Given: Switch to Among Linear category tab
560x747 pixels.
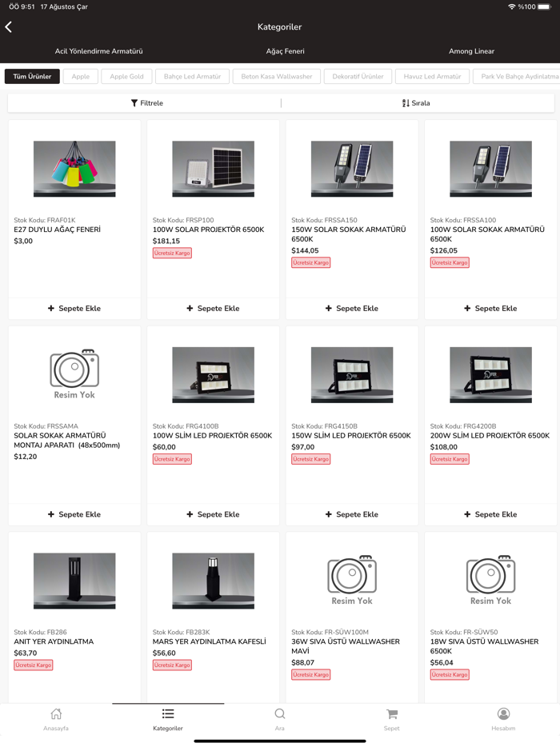Looking at the screenshot, I should pos(471,51).
